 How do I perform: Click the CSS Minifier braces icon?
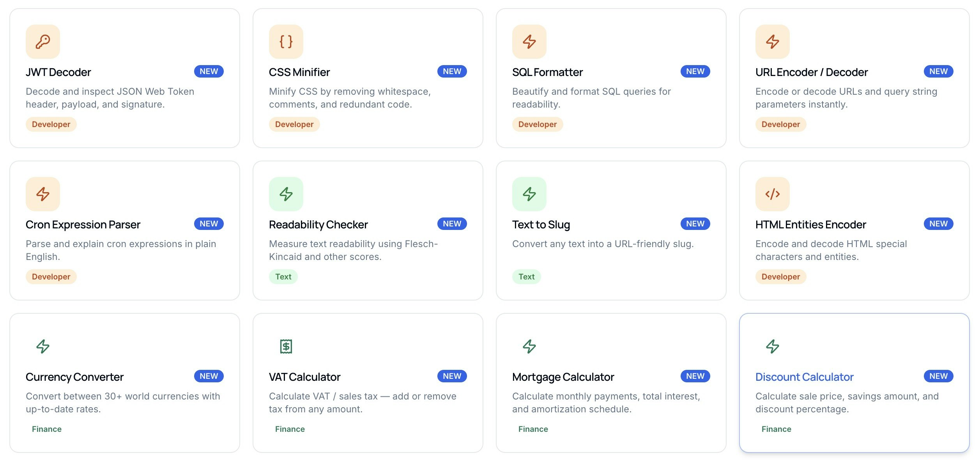(x=286, y=41)
